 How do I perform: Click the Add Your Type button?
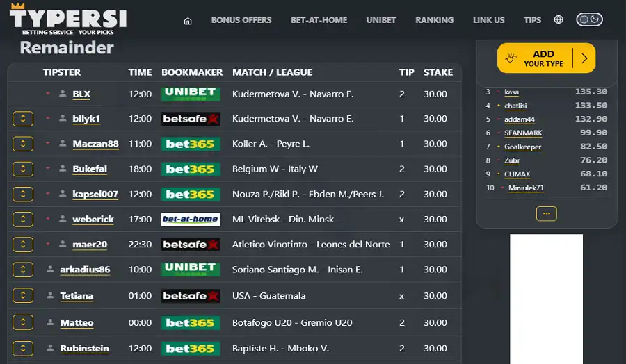[x=546, y=58]
